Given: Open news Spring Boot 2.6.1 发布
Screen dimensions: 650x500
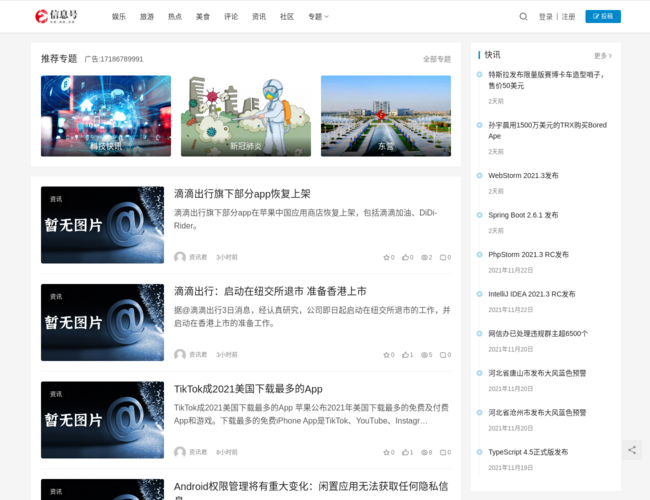Looking at the screenshot, I should click(x=523, y=215).
